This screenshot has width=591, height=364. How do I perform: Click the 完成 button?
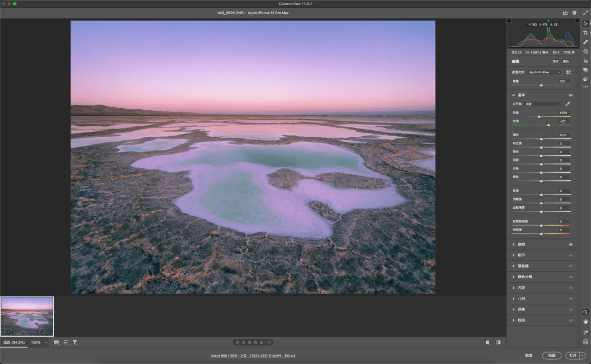click(552, 355)
